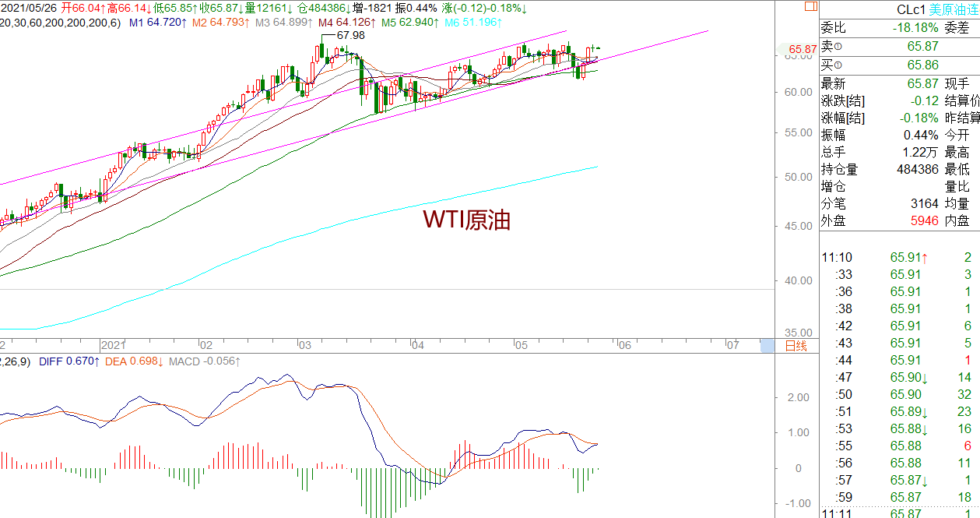
Task: Select the 涨跌[结] -0.12 row
Action: tap(900, 101)
